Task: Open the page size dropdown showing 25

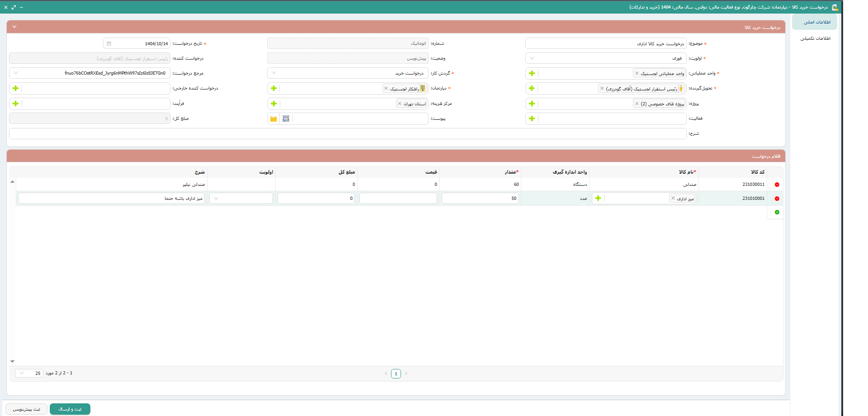Action: coord(22,373)
